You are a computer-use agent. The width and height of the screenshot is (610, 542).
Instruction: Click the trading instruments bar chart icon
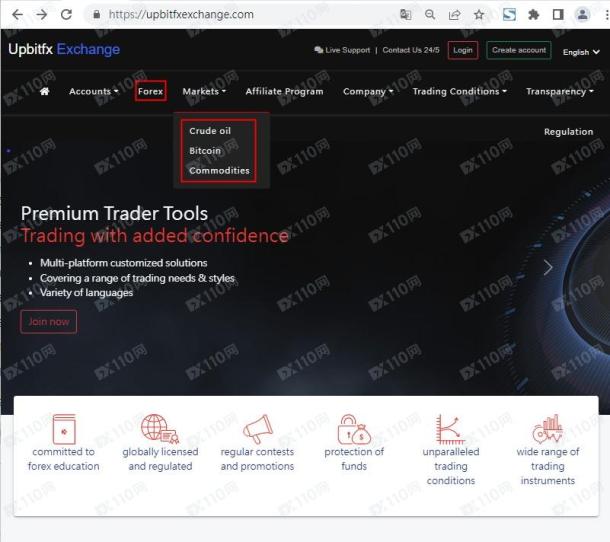[548, 429]
